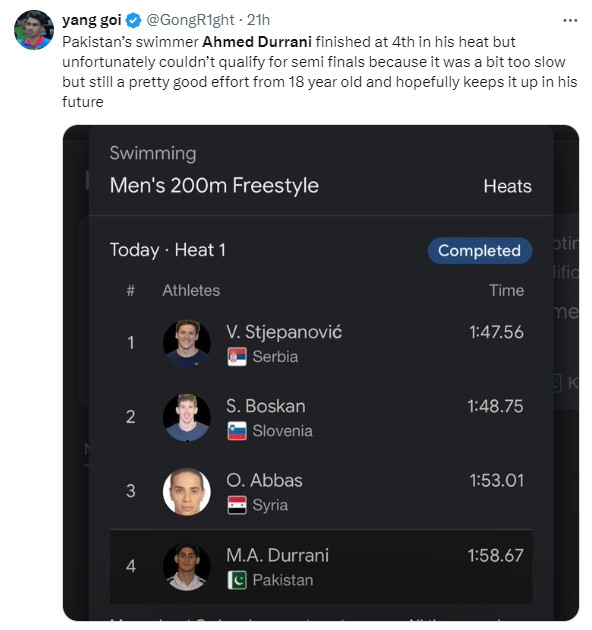Click the Athletes column header
Screen dimensions: 592x630
(191, 290)
